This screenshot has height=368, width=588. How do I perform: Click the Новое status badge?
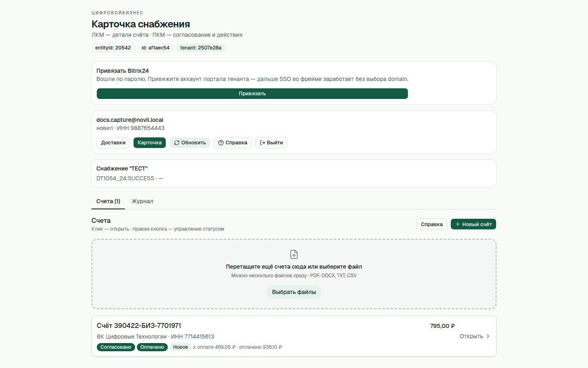pyautogui.click(x=180, y=347)
